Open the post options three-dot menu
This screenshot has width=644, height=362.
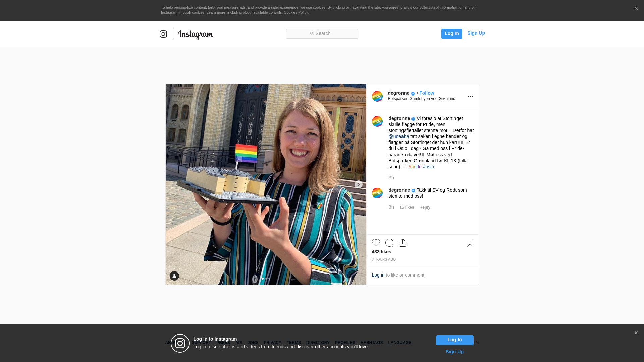[x=470, y=96]
